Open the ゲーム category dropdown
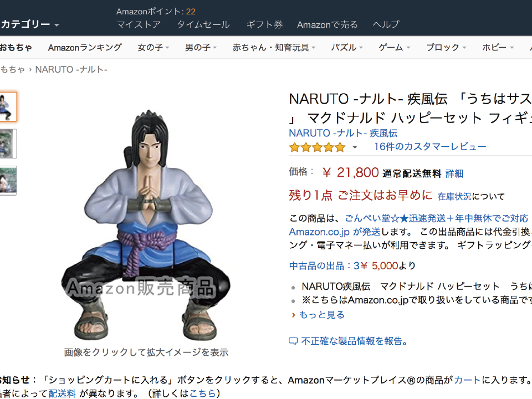Screen dimensions: 532x399 pos(394,48)
